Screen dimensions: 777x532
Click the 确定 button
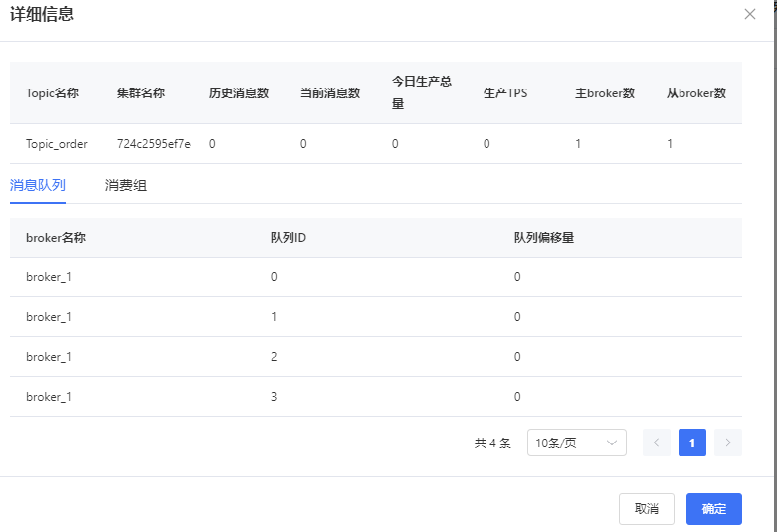click(713, 508)
